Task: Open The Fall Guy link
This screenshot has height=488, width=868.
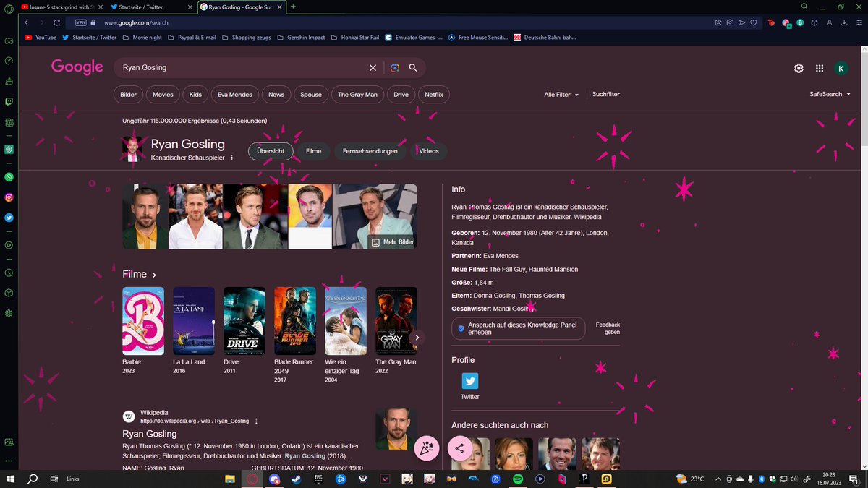Action: (x=507, y=269)
